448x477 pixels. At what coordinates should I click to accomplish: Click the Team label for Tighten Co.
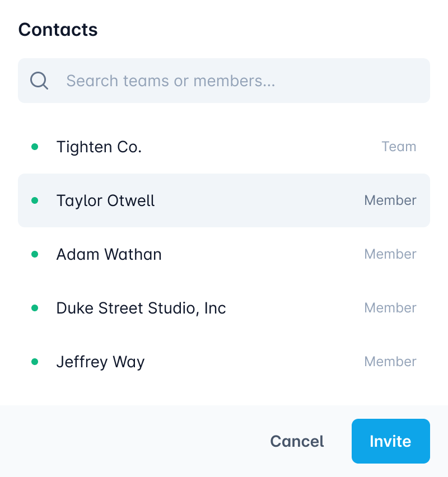tap(399, 147)
